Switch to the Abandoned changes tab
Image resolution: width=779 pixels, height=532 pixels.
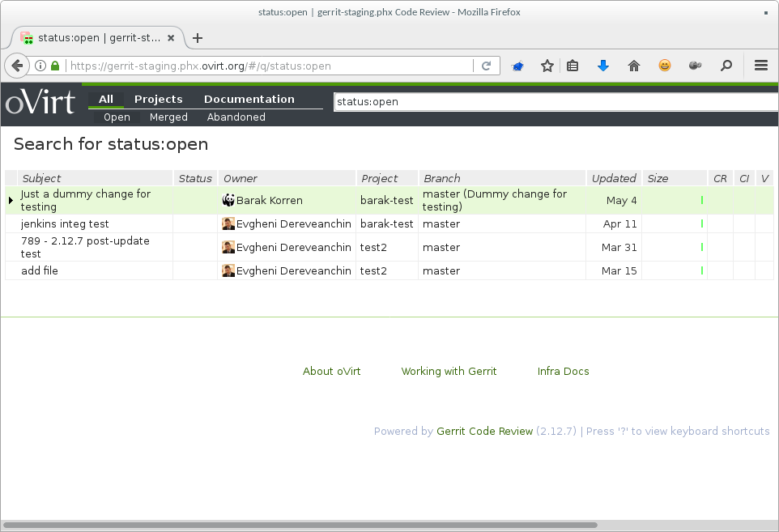[236, 117]
